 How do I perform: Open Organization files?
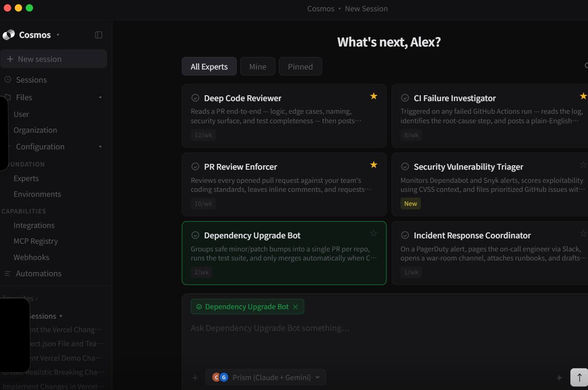(35, 130)
